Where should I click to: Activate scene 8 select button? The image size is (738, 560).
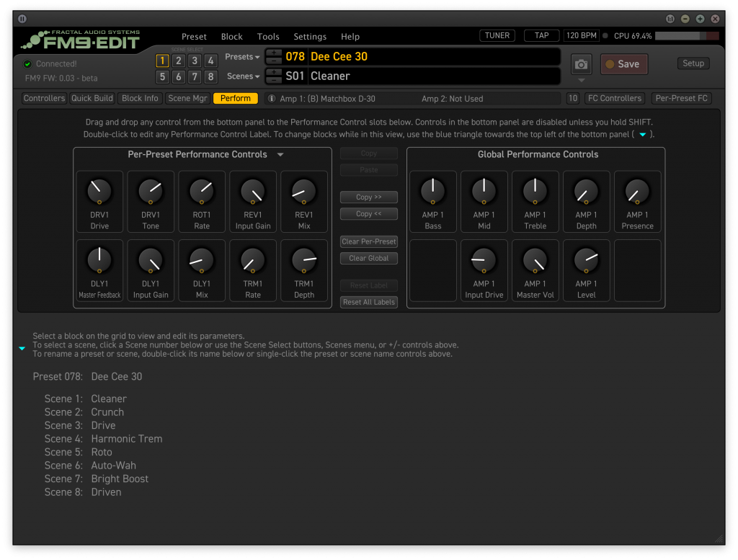[x=210, y=77]
